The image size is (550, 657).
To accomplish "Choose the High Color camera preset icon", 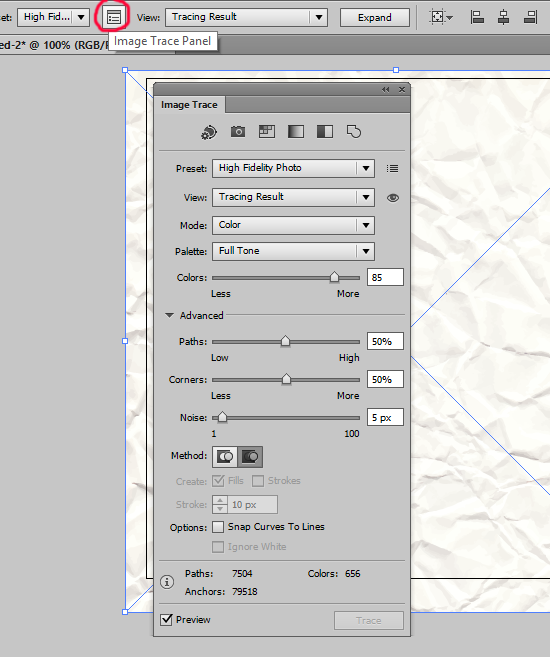I will coord(238,132).
